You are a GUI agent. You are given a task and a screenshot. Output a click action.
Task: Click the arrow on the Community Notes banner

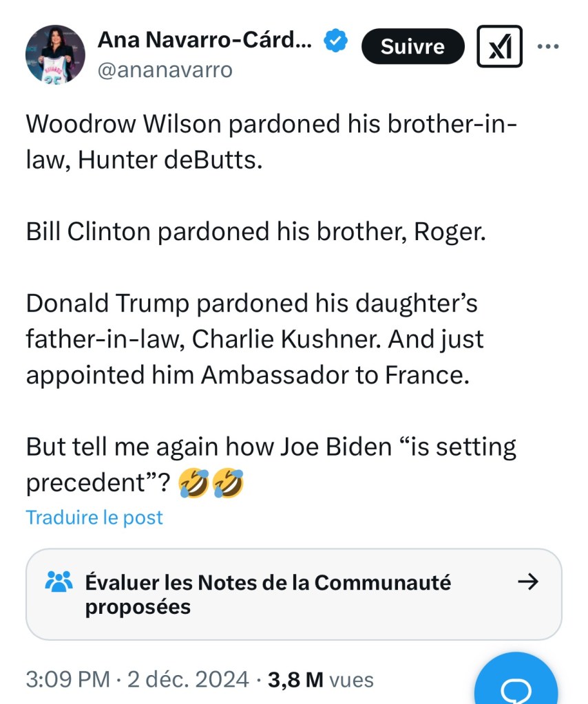tap(529, 582)
